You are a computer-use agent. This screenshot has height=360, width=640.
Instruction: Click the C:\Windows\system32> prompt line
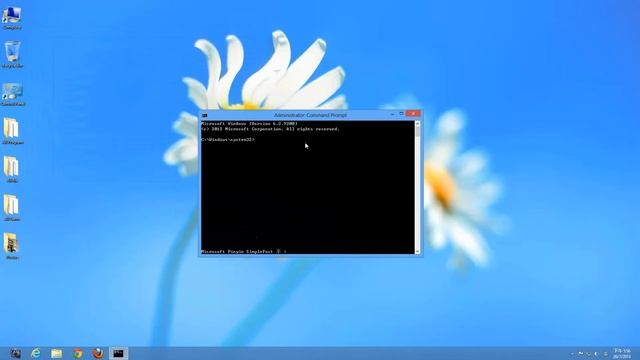[x=228, y=140]
